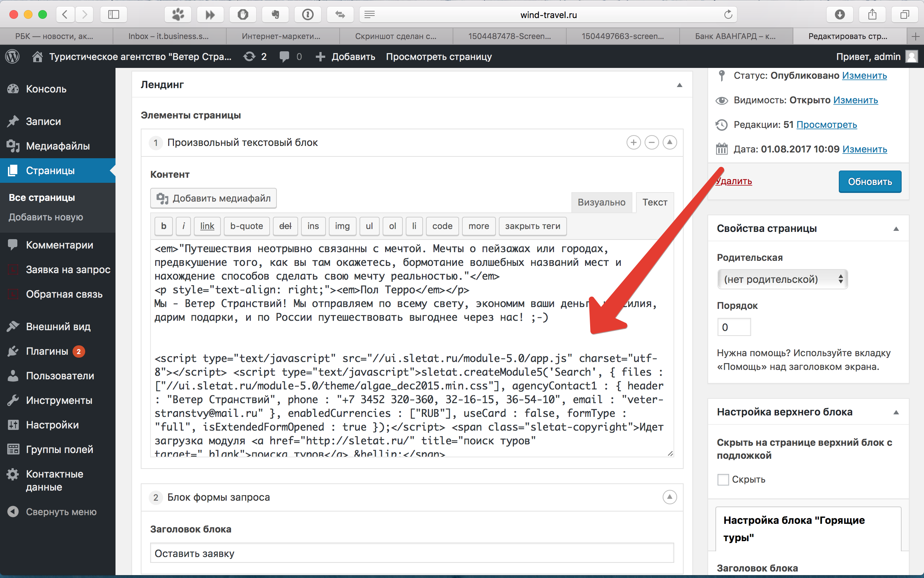The width and height of the screenshot is (924, 578).
Task: Switch to the Текст editor tab
Action: pos(655,202)
